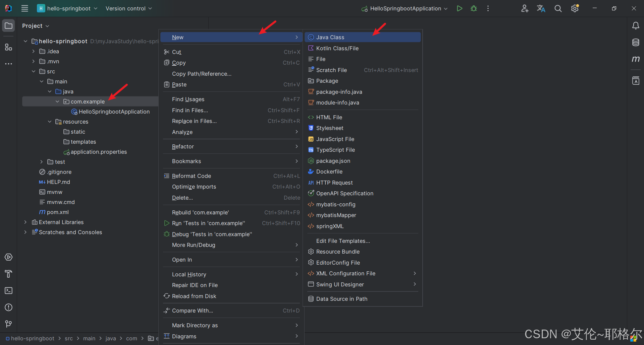Open the Local History submenu

231,274
